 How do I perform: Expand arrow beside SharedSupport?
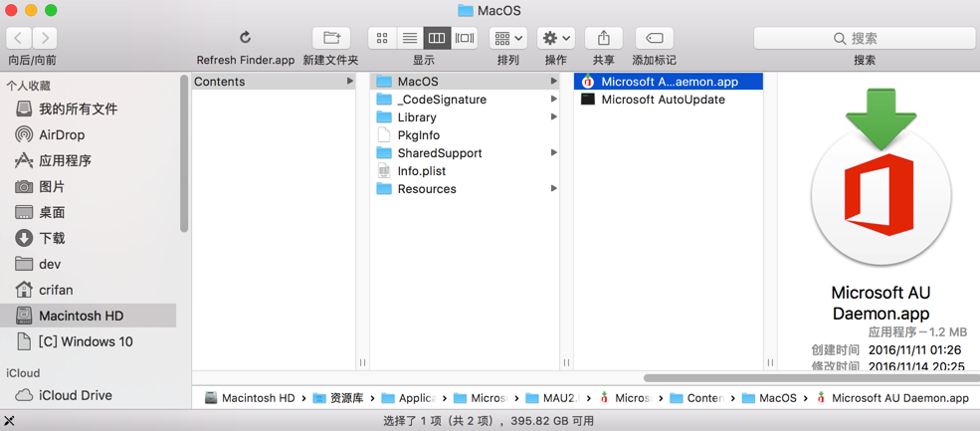click(553, 153)
